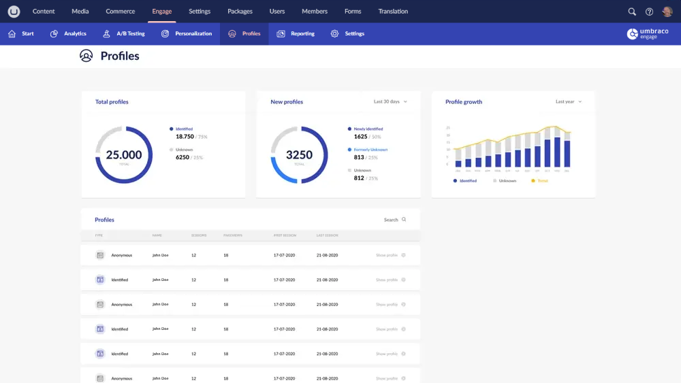This screenshot has width=681, height=383.
Task: Click the Unknown legend dot in Profile growth
Action: coord(495,181)
